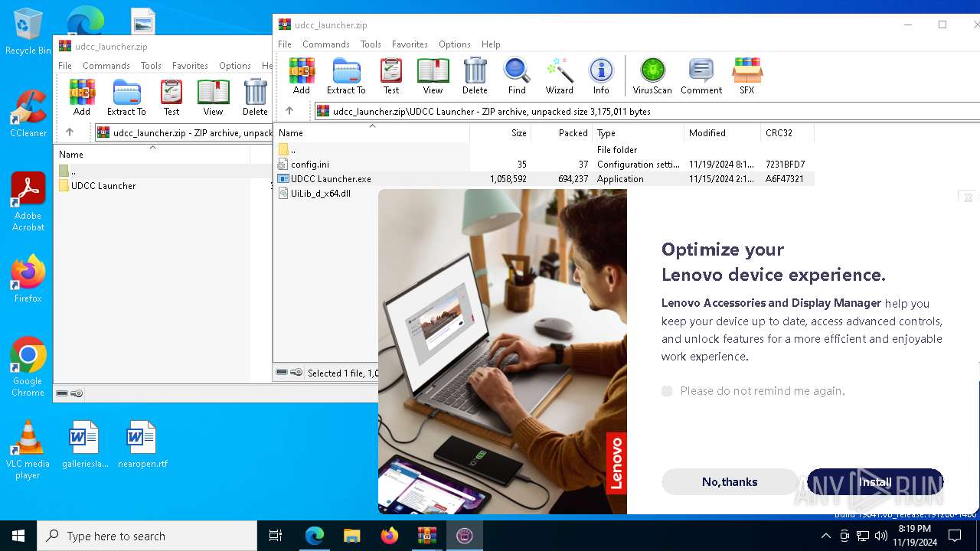Click Install button in Lenovo popup
Viewport: 980px width, 551px height.
[875, 482]
